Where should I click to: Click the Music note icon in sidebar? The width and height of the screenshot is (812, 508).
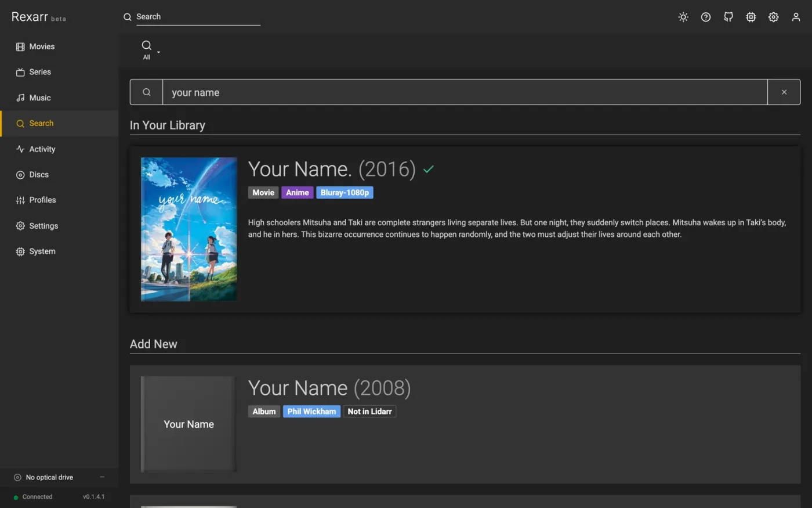pos(20,98)
